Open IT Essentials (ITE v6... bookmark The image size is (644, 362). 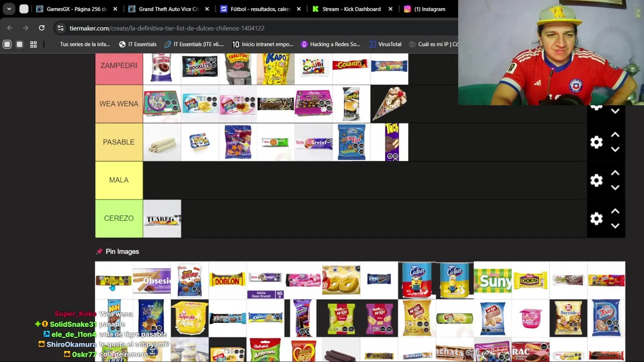pos(194,44)
